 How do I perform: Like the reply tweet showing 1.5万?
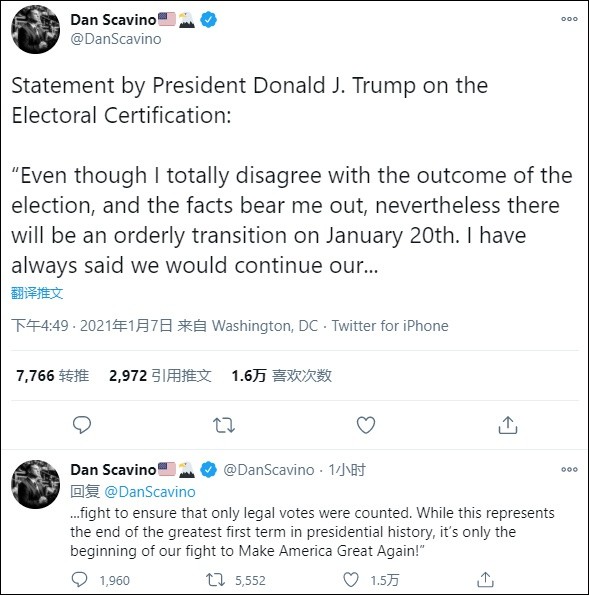click(x=351, y=580)
